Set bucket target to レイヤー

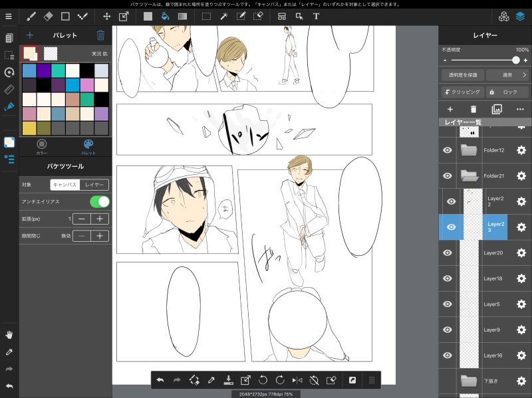pyautogui.click(x=94, y=185)
